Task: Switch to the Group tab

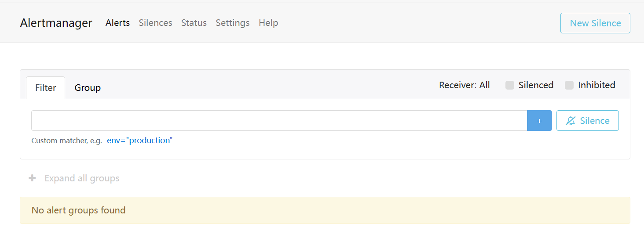Action: (x=88, y=88)
